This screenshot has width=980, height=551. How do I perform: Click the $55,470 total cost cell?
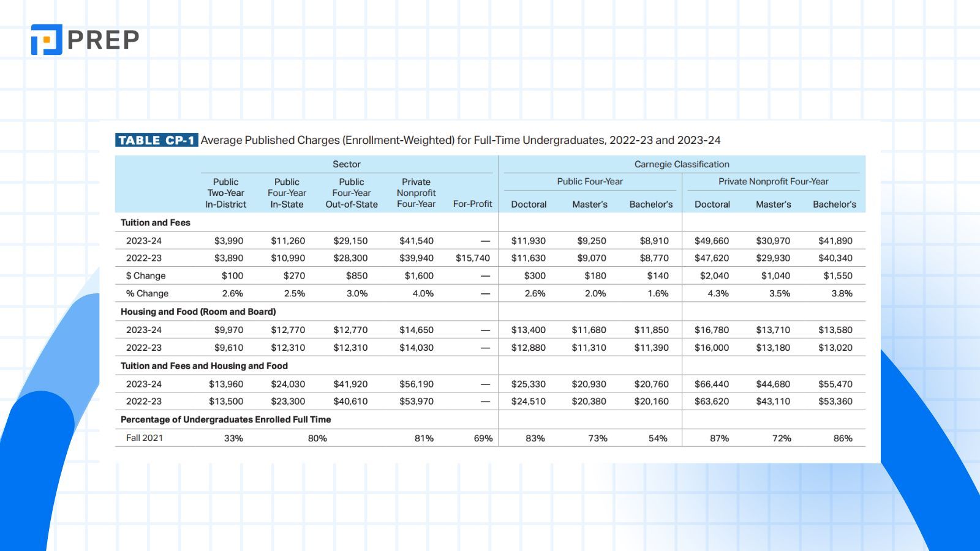click(835, 384)
